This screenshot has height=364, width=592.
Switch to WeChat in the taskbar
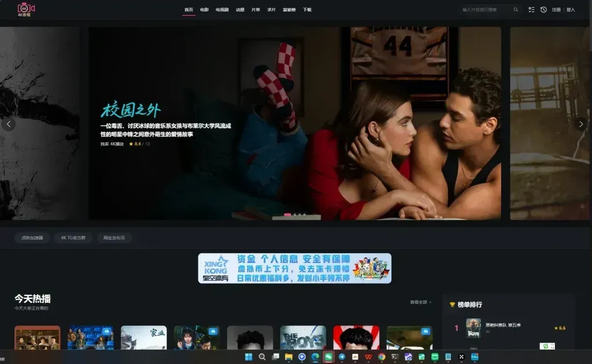coord(328,357)
